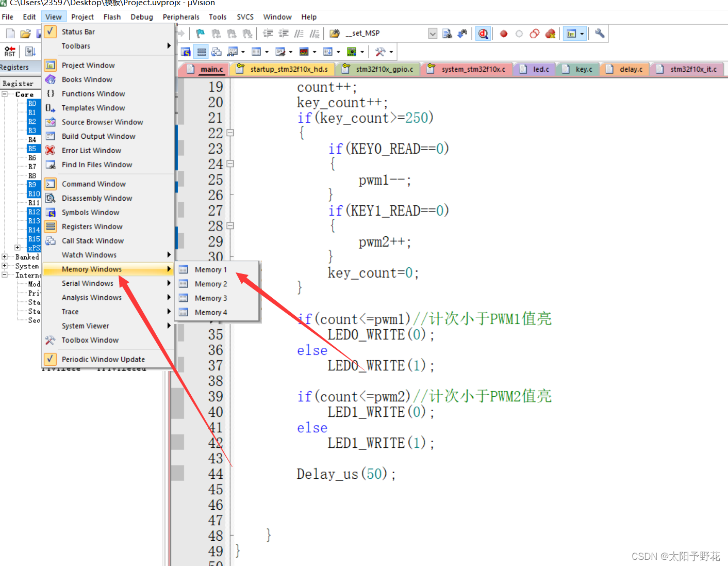Open the Toolbox icon dropdown arrow
This screenshot has height=566, width=728.
pos(391,52)
